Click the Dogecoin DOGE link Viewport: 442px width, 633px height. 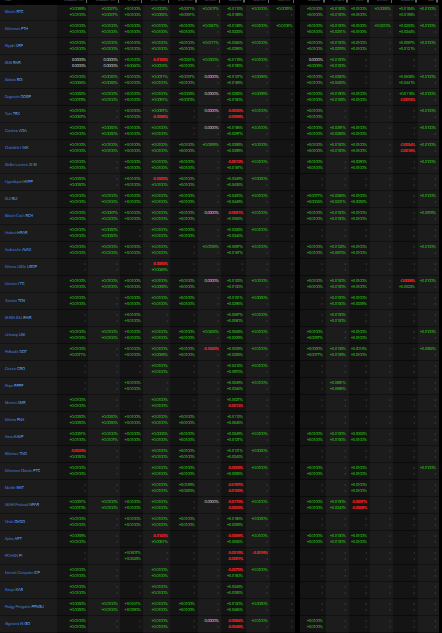tap(18, 96)
